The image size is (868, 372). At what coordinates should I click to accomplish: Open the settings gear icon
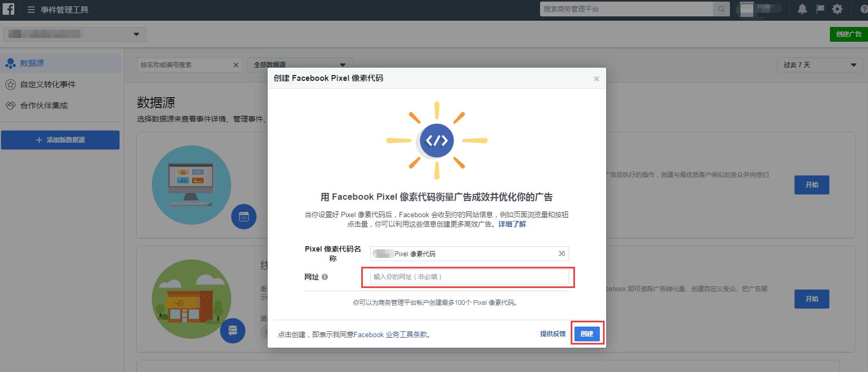(x=837, y=9)
